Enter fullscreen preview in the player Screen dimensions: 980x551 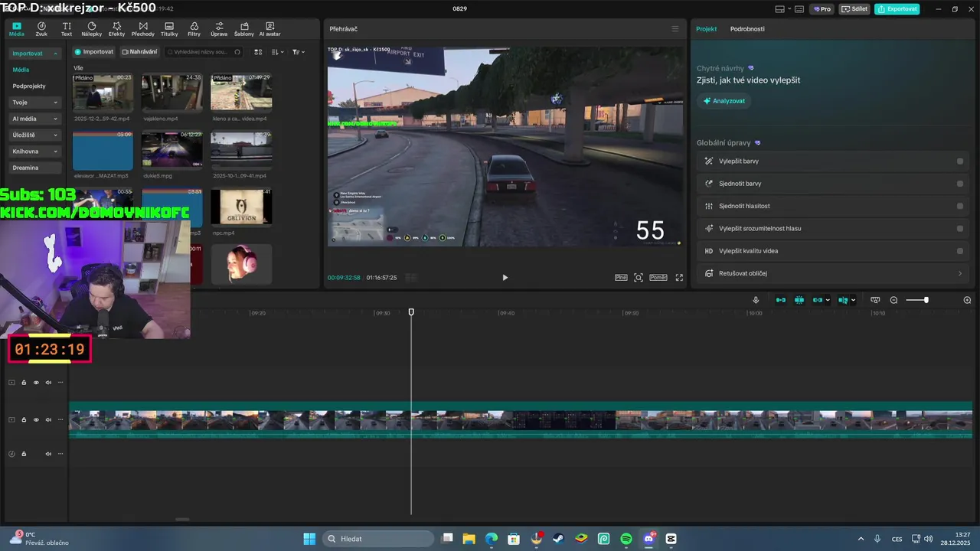coord(679,278)
